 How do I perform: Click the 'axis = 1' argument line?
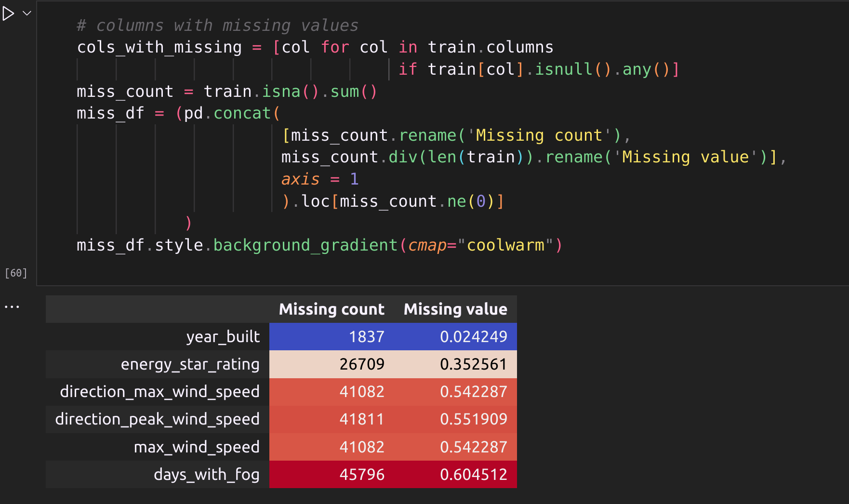[x=320, y=179]
